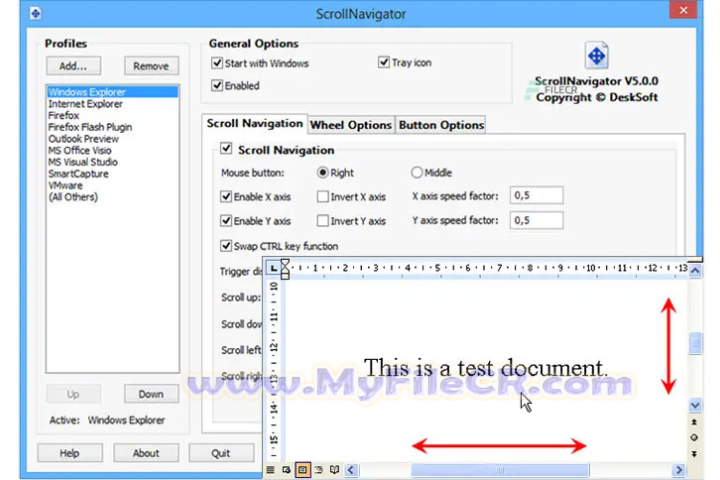Open the Scroll Navigation tab
Viewport: 720px width, 480px height.
pyautogui.click(x=255, y=124)
